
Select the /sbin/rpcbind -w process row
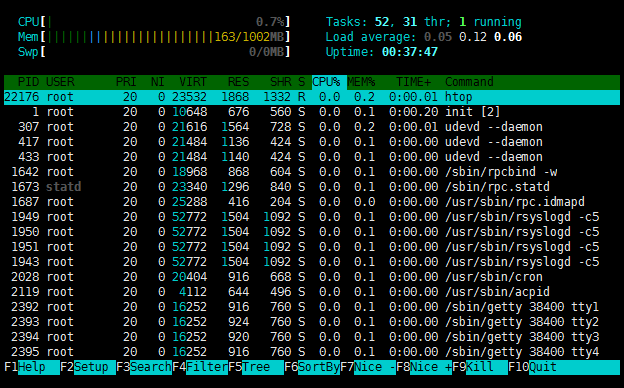pos(312,172)
